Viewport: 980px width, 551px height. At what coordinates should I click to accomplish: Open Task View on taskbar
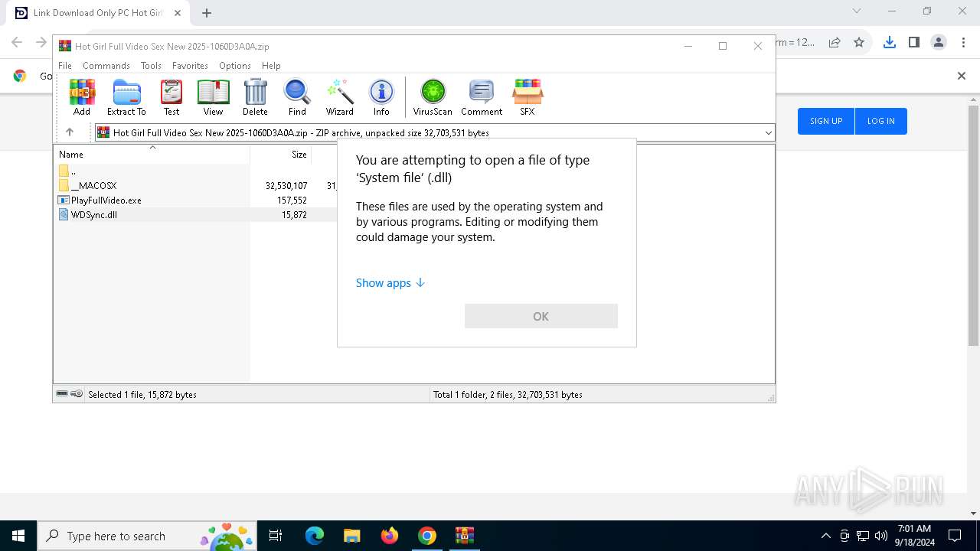pos(276,536)
